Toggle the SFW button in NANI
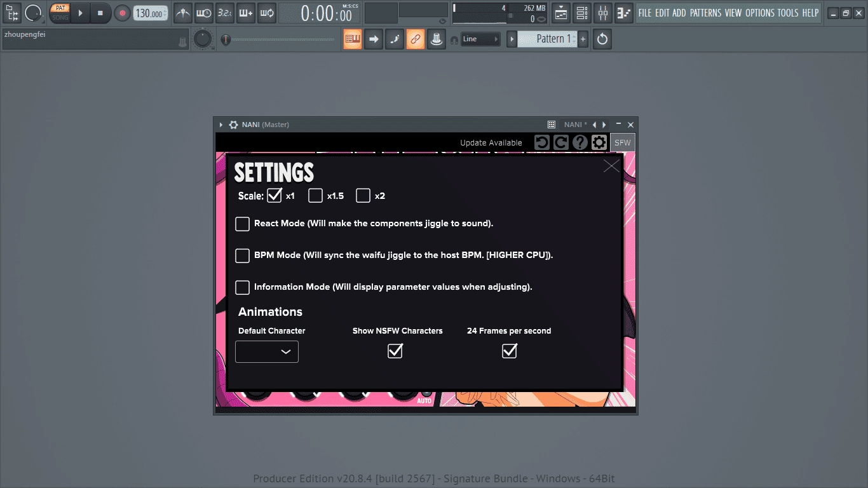Viewport: 868px width, 488px height. point(623,142)
